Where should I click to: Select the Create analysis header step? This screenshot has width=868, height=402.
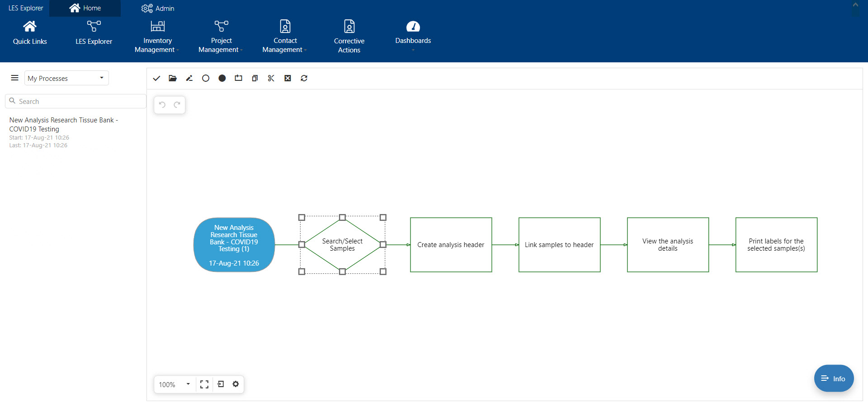[451, 245]
